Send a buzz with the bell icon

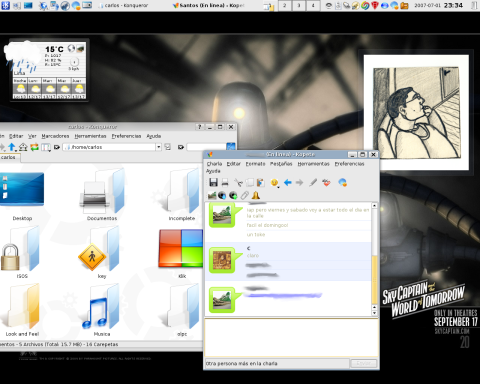tap(256, 195)
